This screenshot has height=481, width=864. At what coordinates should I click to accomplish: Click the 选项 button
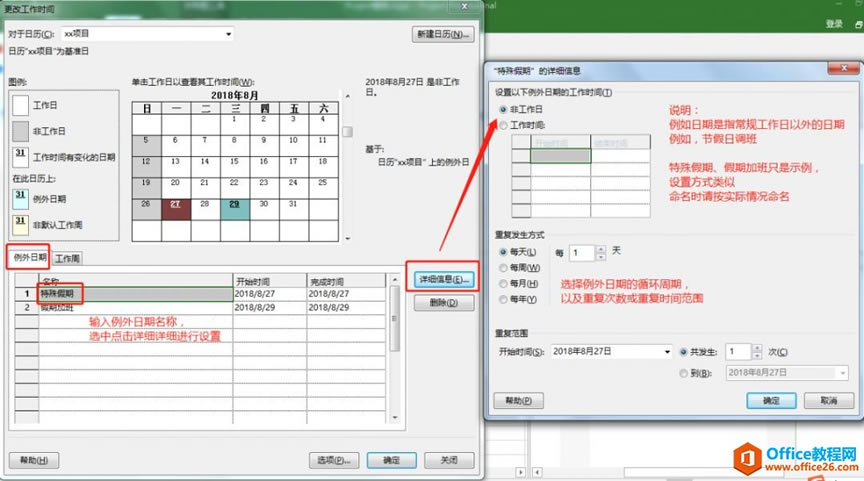pos(334,460)
